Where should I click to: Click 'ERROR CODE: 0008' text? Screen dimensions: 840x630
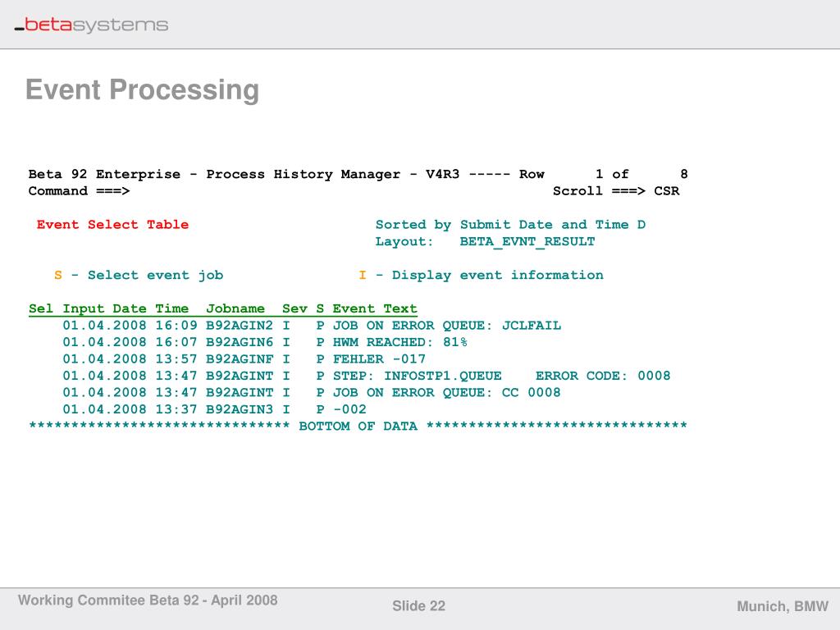click(603, 376)
